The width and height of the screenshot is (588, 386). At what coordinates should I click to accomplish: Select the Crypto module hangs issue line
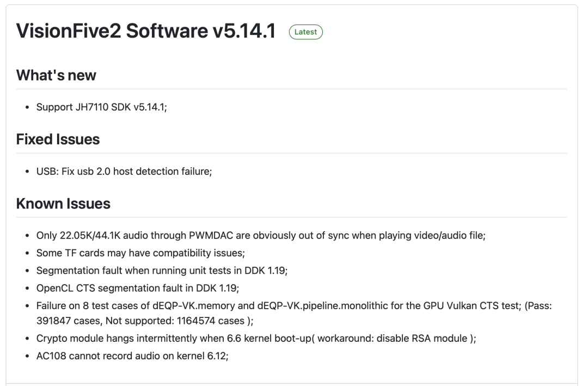coord(256,339)
